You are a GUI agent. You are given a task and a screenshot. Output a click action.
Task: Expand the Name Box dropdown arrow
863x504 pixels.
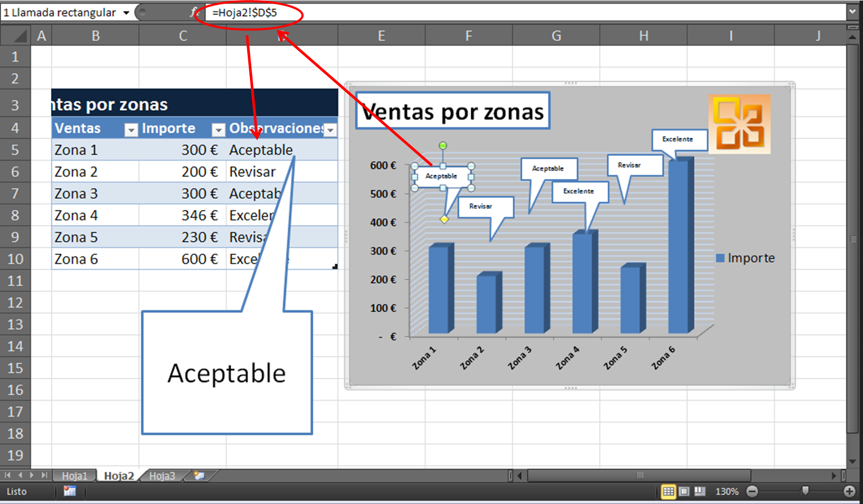(x=126, y=12)
